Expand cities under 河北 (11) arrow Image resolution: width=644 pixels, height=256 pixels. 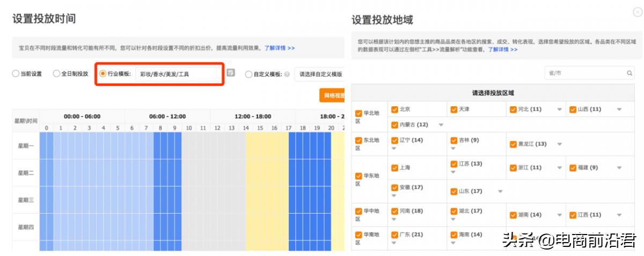pyautogui.click(x=559, y=109)
